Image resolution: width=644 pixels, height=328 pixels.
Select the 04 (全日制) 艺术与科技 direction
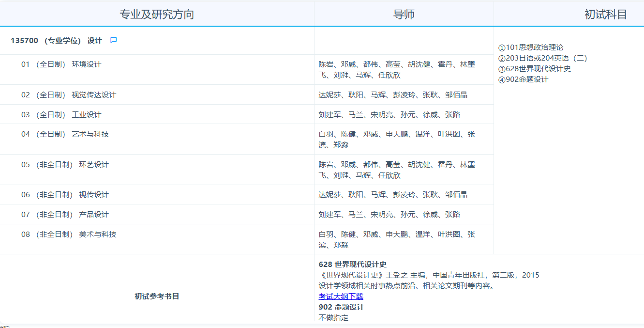pos(65,134)
